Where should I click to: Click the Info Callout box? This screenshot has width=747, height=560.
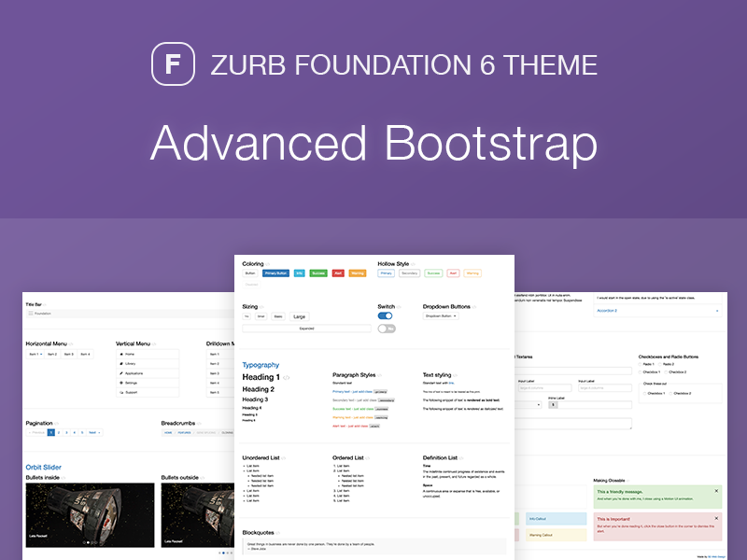pyautogui.click(x=556, y=519)
